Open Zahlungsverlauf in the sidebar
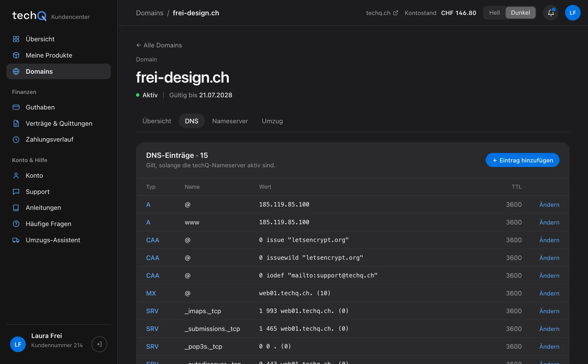588x364 pixels. pyautogui.click(x=58, y=139)
